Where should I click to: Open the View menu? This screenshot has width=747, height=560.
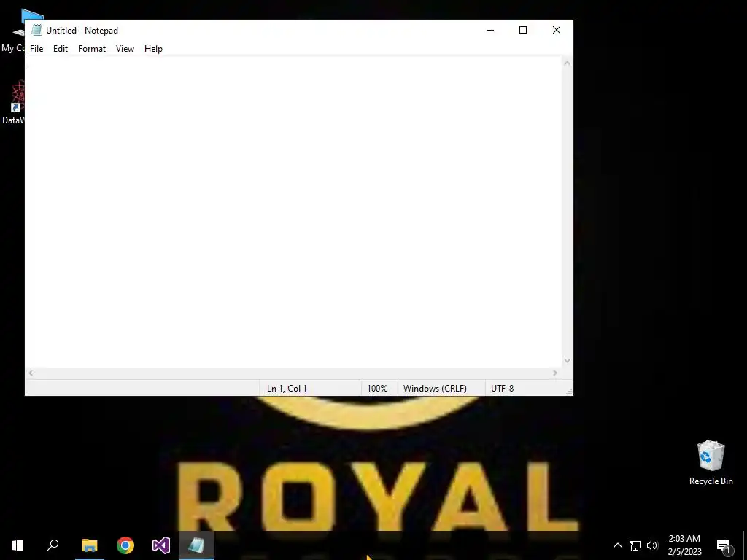[x=125, y=49]
